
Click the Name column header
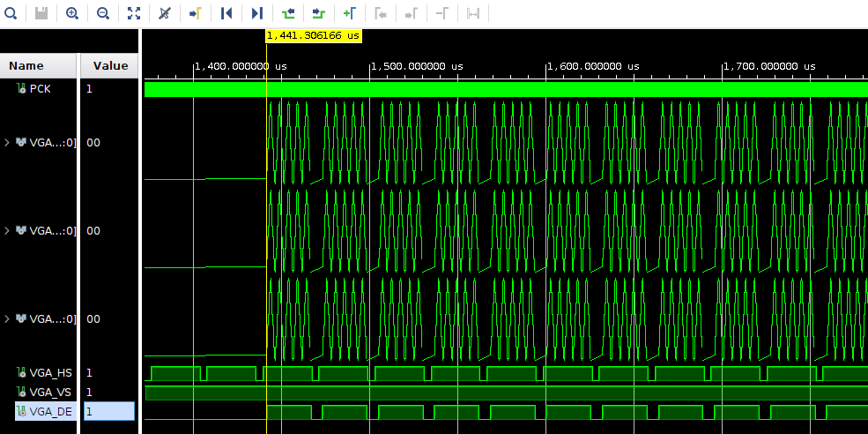(x=39, y=65)
